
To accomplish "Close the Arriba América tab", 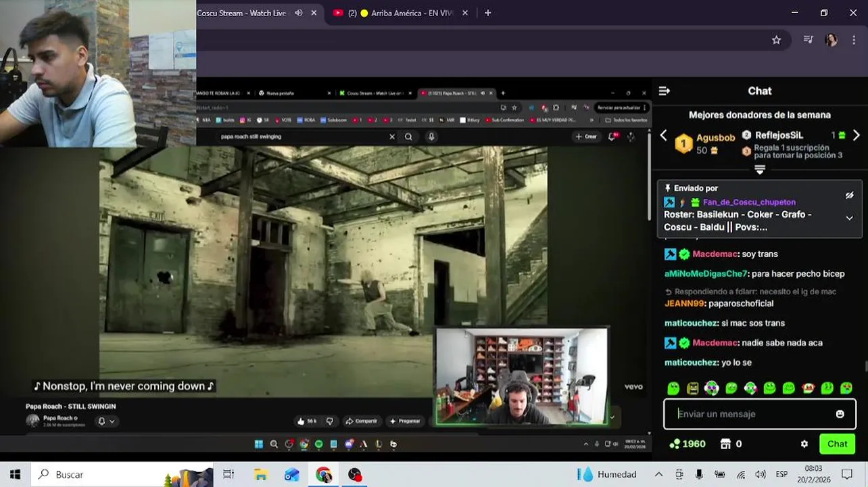I will pyautogui.click(x=465, y=13).
